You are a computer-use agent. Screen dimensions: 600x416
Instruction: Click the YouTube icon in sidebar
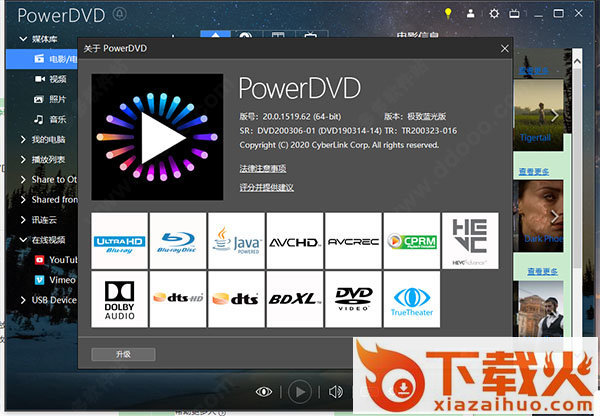39,260
